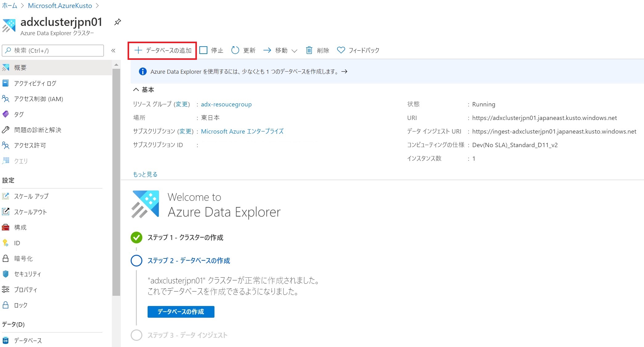Pin the adxclusterjpn01 cluster to dashboard
This screenshot has width=644, height=347.
[x=117, y=22]
